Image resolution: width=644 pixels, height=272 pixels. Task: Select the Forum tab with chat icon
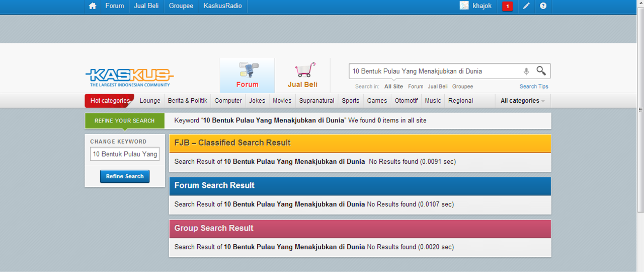pyautogui.click(x=247, y=75)
